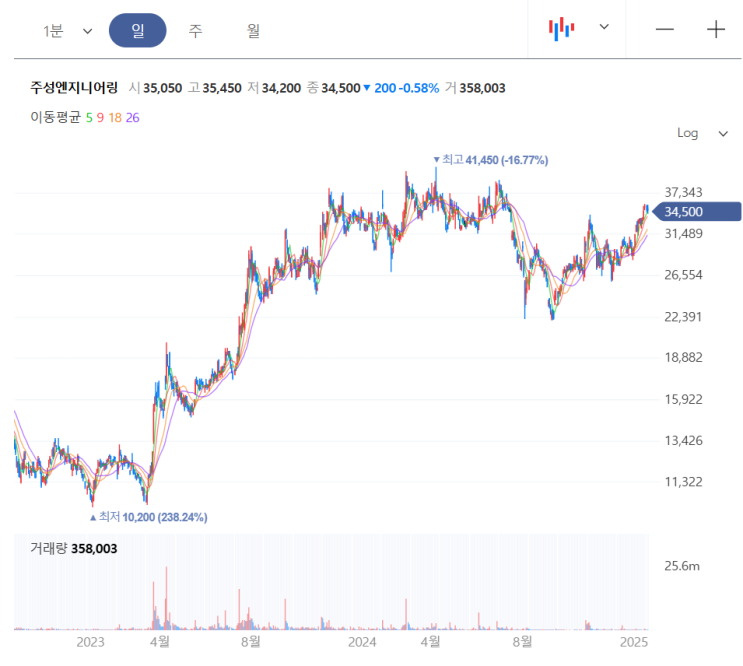Toggle the 9-day moving average line

100,118
